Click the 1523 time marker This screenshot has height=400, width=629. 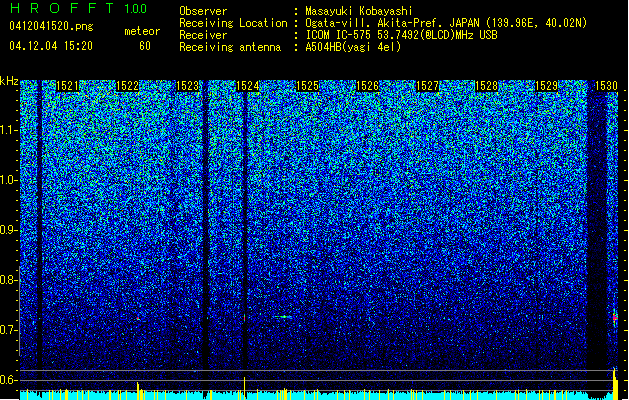187,85
